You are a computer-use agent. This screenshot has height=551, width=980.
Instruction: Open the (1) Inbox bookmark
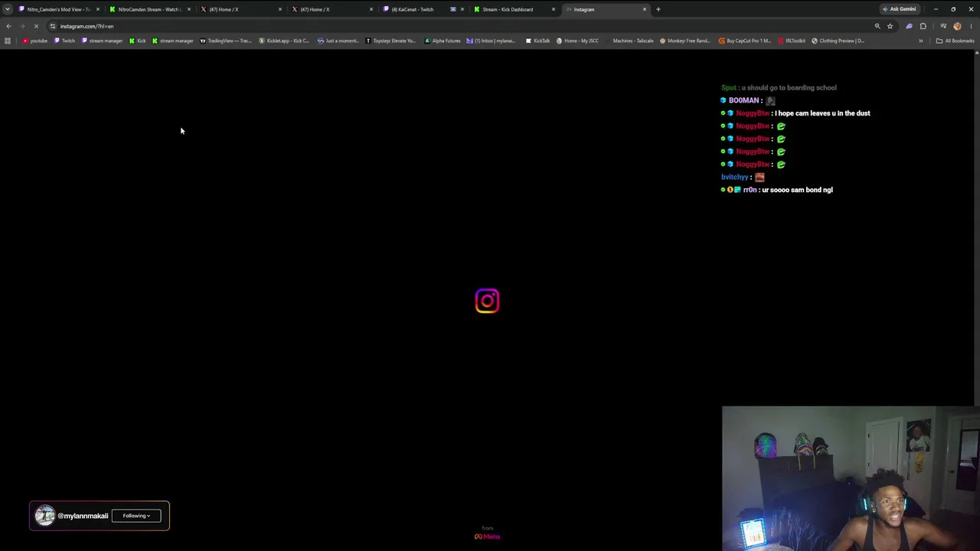pyautogui.click(x=491, y=41)
